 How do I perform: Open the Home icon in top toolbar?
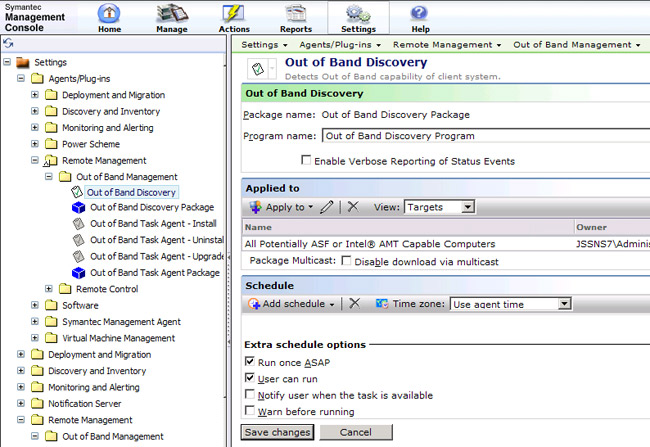click(109, 13)
